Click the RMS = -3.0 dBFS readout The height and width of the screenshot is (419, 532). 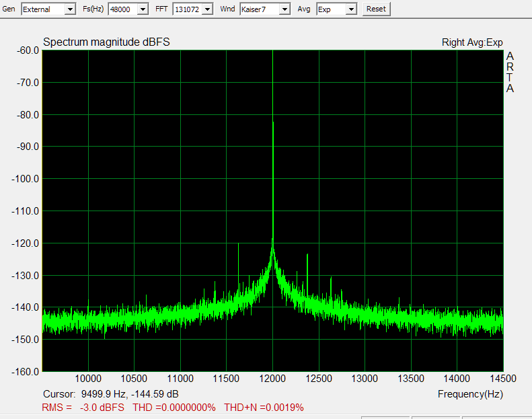83,407
